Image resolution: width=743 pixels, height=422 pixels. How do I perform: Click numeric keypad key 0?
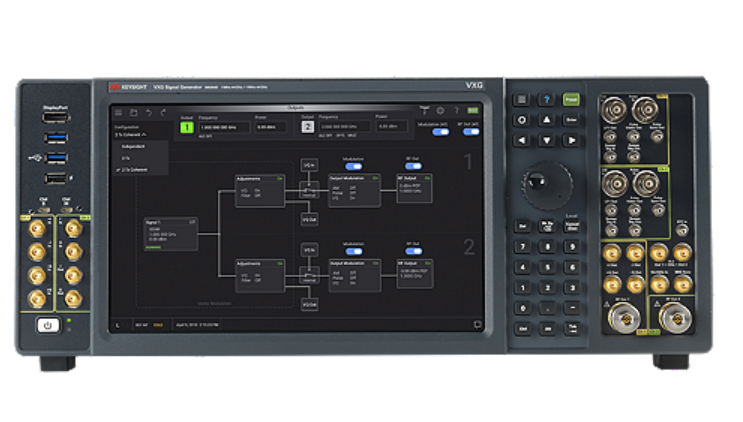523,308
